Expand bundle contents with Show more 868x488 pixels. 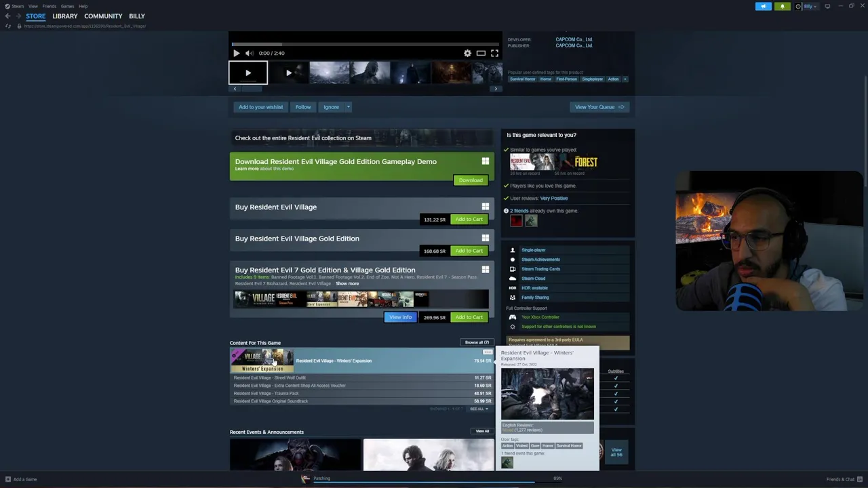coord(347,283)
